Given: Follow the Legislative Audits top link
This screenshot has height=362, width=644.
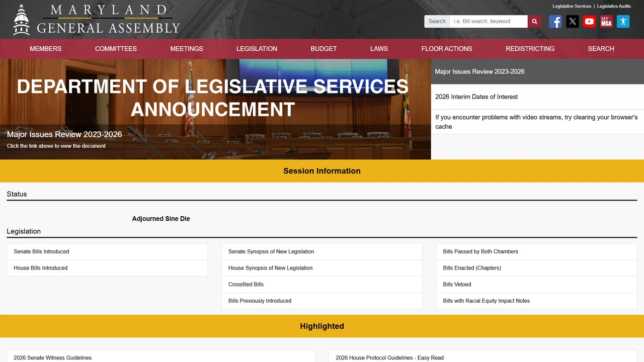Looking at the screenshot, I should [614, 7].
